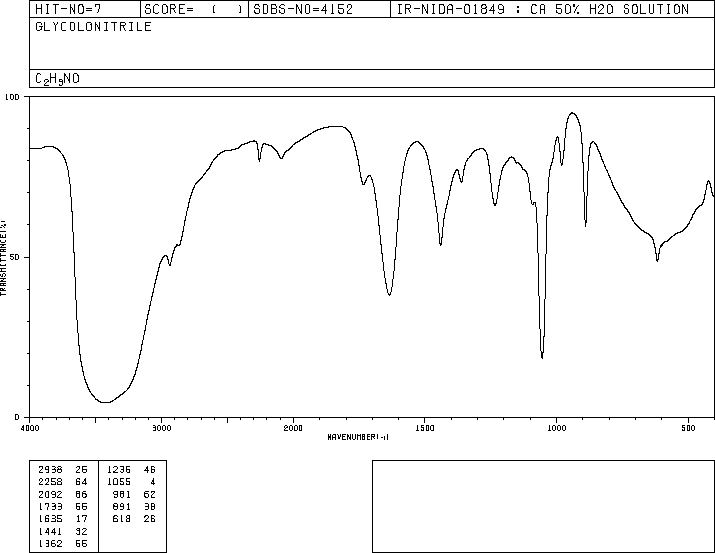Click the '50' transmittance axis label
The width and height of the screenshot is (715, 553).
15,257
